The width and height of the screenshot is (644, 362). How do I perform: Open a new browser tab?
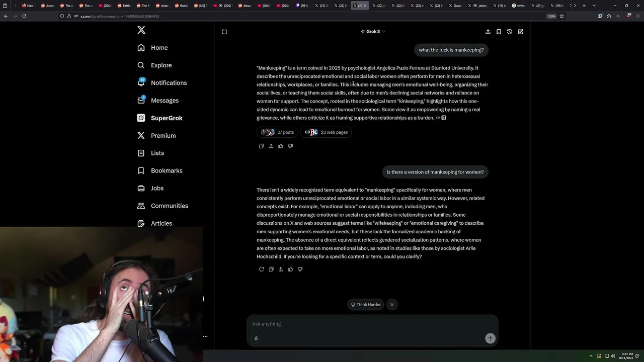click(x=584, y=6)
